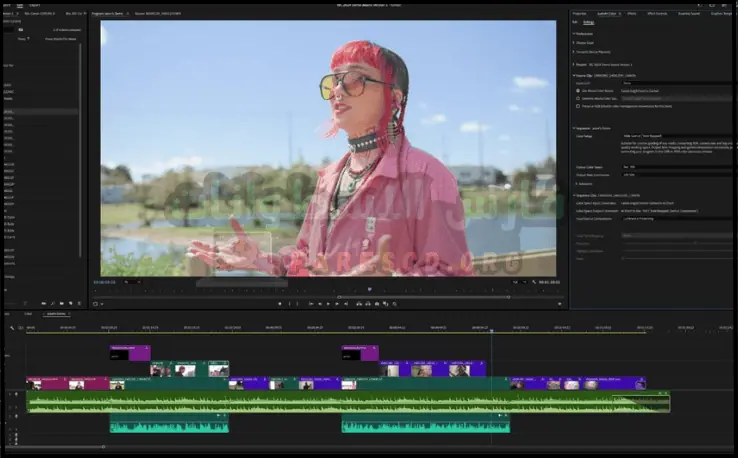Switch to the Effects panel tab

(x=632, y=14)
